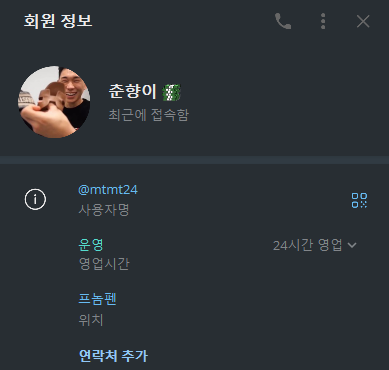Click the chevron beside 24시간 영업
The width and height of the screenshot is (389, 370).
pyautogui.click(x=352, y=245)
